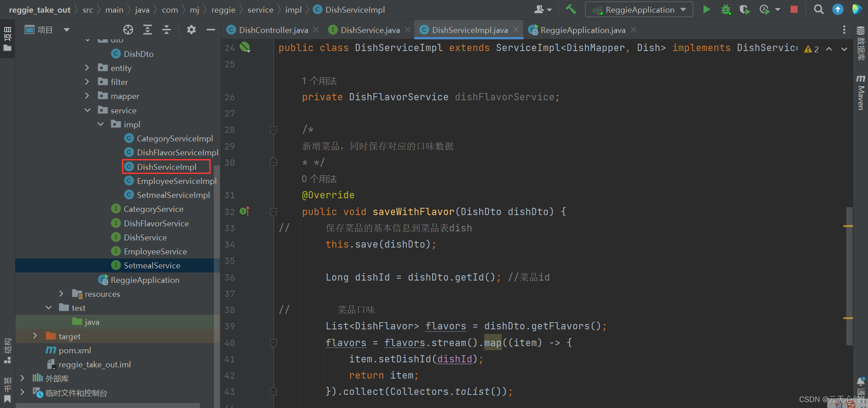Image resolution: width=868 pixels, height=408 pixels.
Task: Jump to next highlighted warning arrow
Action: [x=844, y=49]
